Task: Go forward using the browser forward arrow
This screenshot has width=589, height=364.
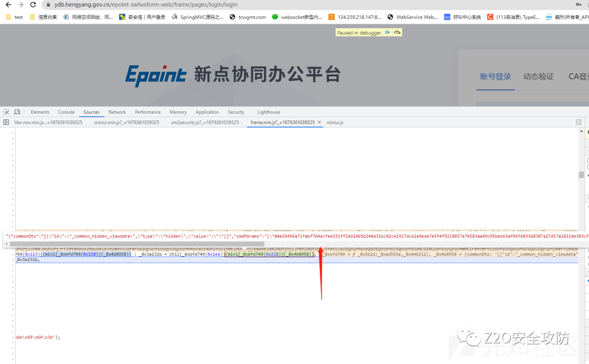Action: pos(21,4)
